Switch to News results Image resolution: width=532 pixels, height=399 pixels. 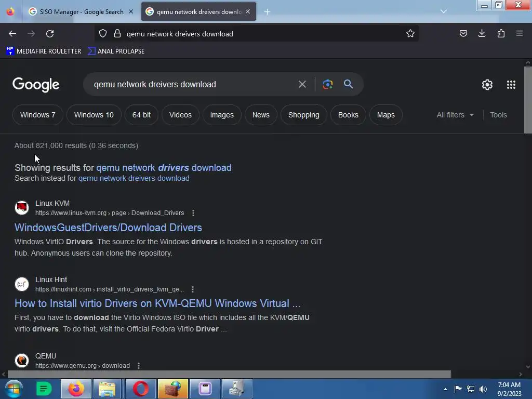[x=261, y=115]
